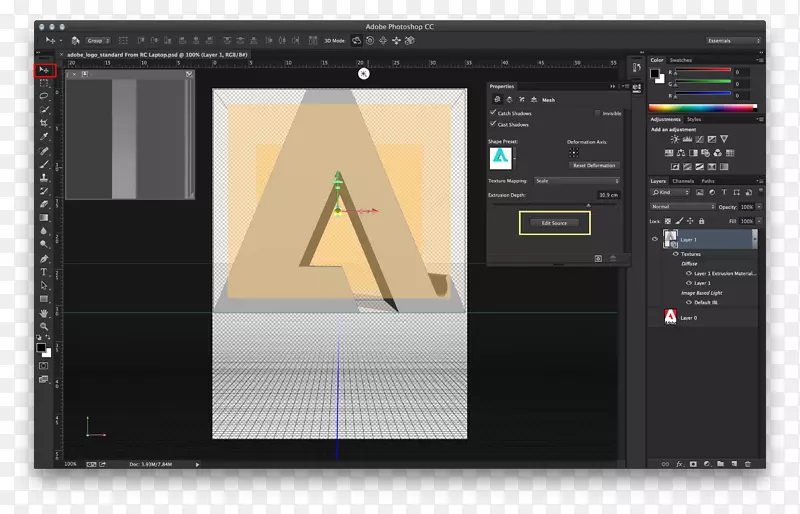The image size is (800, 514).
Task: Select the Crop tool
Action: (44, 123)
